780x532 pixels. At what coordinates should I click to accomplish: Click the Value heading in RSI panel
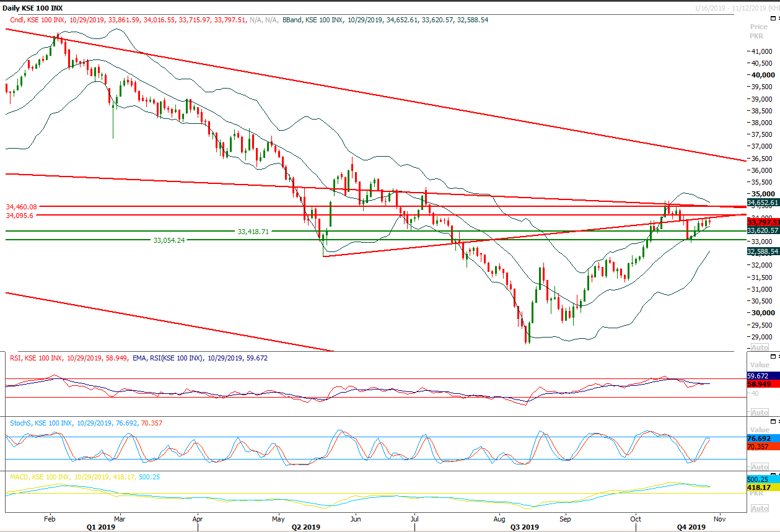759,365
